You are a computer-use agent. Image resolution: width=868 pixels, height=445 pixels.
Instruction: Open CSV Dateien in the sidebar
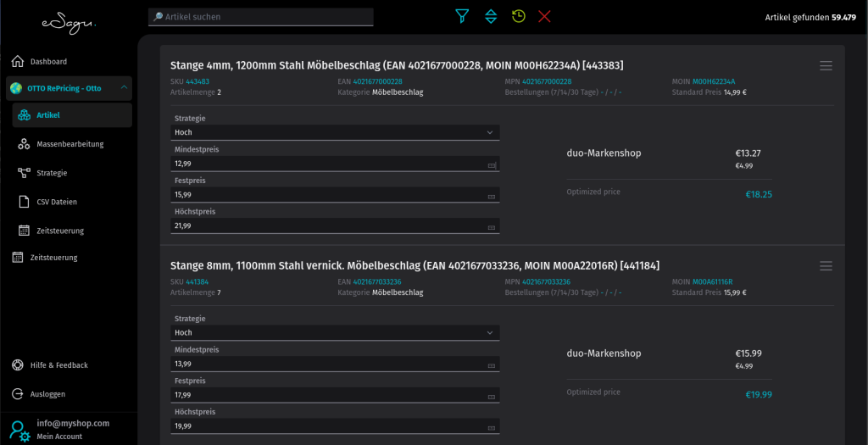[57, 202]
